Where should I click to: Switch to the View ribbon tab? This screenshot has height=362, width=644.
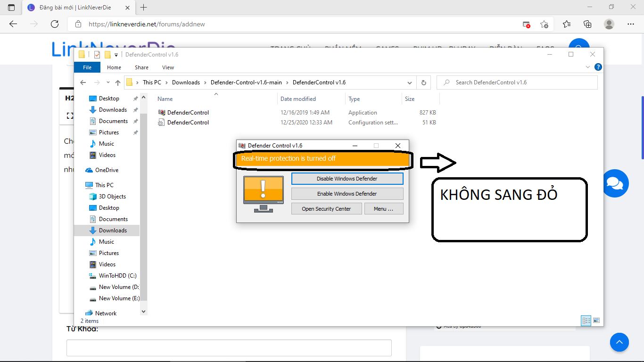click(x=168, y=67)
